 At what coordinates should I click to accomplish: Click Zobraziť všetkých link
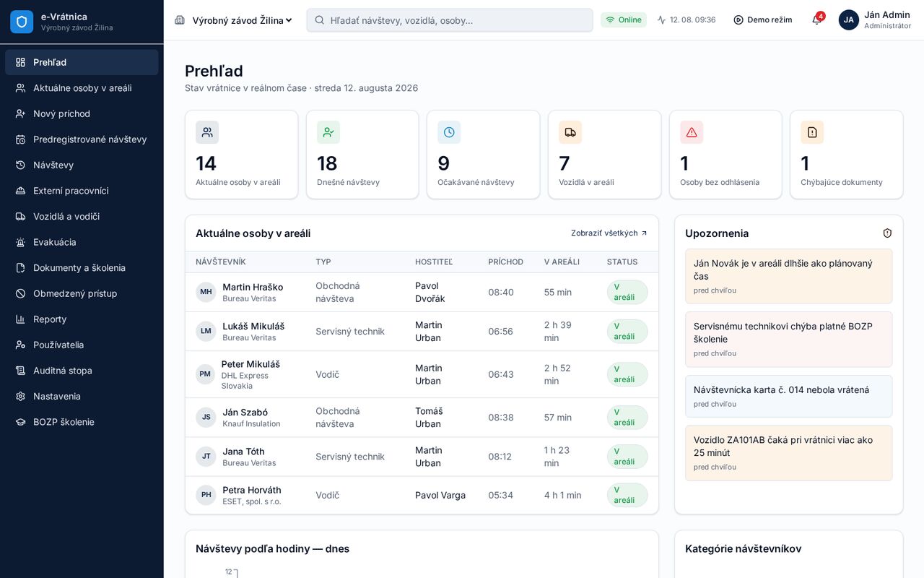point(609,233)
